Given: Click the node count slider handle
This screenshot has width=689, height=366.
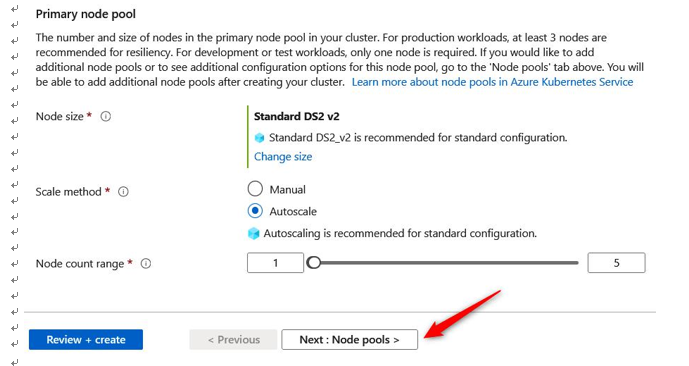Looking at the screenshot, I should [314, 263].
